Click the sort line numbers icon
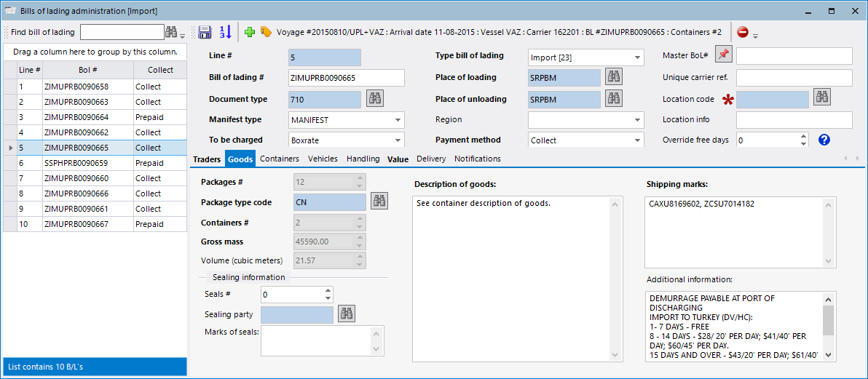The height and width of the screenshot is (379, 868). click(x=225, y=32)
